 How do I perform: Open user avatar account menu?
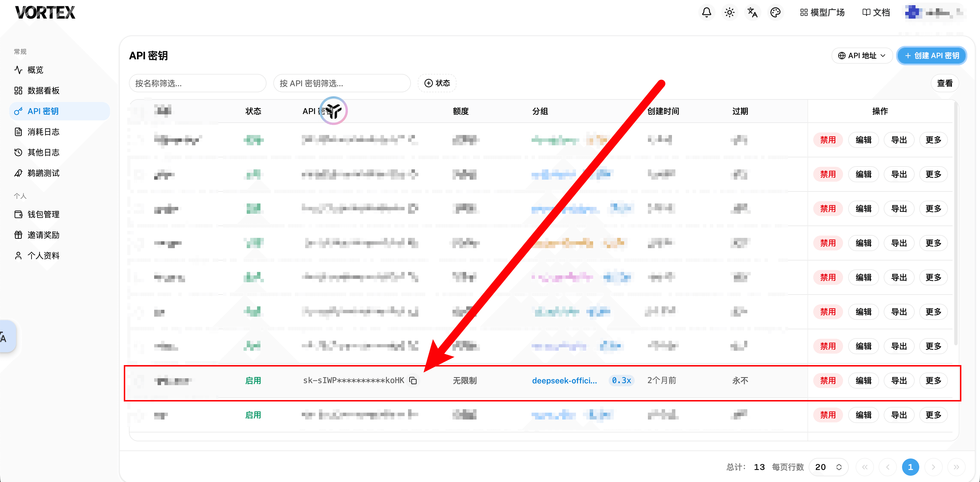[x=935, y=13]
